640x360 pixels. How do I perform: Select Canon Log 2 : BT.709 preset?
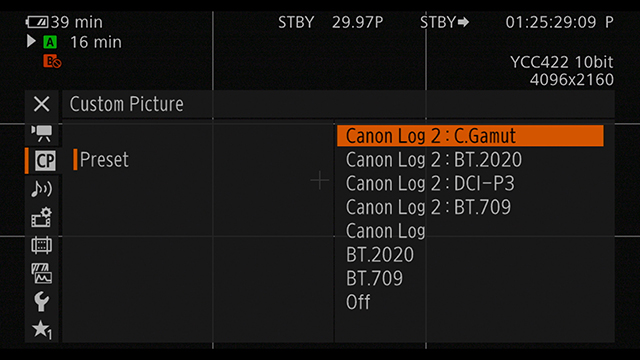coord(428,207)
